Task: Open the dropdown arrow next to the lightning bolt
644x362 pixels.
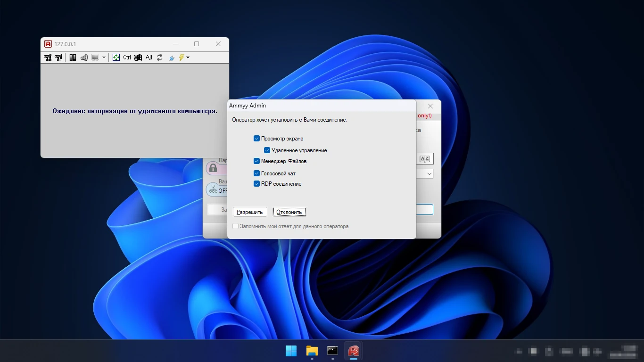Action: pos(188,58)
